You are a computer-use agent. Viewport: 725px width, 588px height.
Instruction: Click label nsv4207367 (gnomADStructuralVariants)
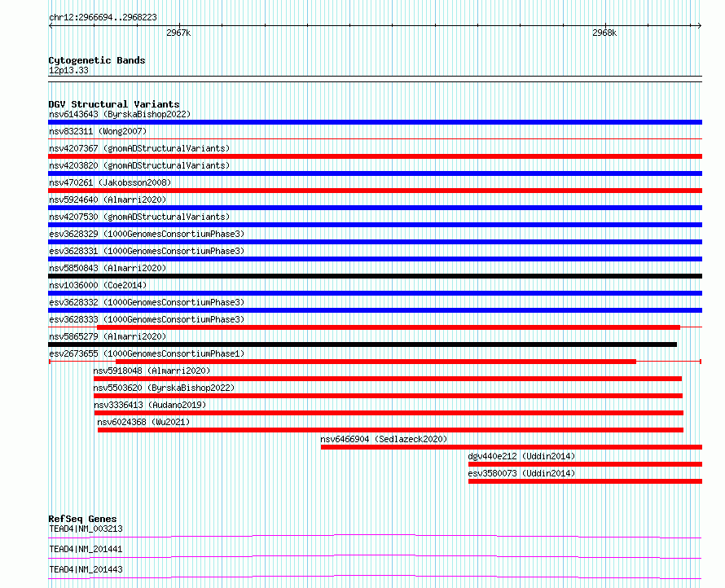click(x=139, y=148)
